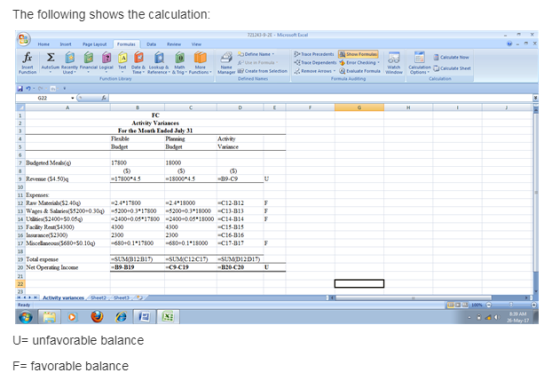560x373 pixels.
Task: Open More Functions library
Action: pos(200,62)
